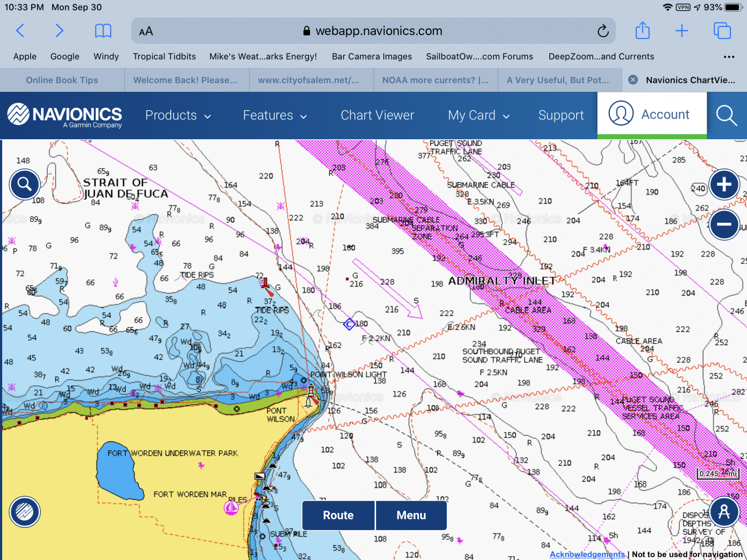Open a new tab with plus icon
The height and width of the screenshot is (560, 747).
682,31
